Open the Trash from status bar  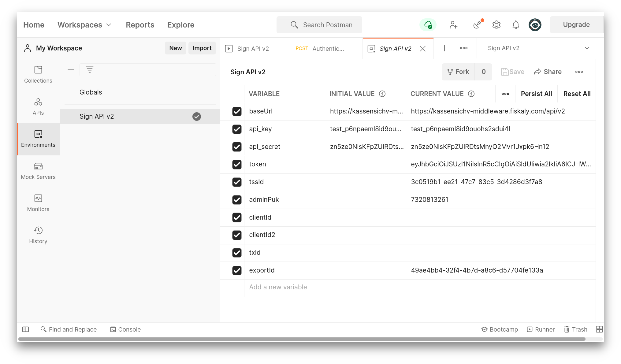575,329
